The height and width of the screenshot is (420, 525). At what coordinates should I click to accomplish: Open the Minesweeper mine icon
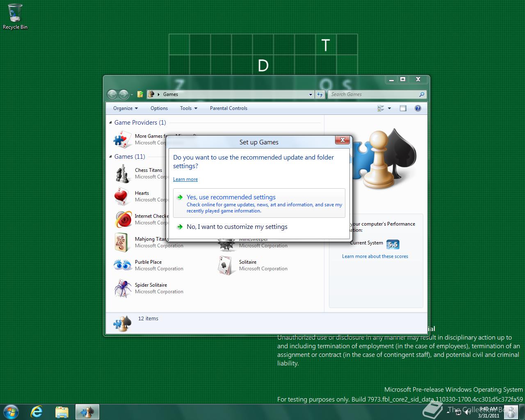[226, 245]
